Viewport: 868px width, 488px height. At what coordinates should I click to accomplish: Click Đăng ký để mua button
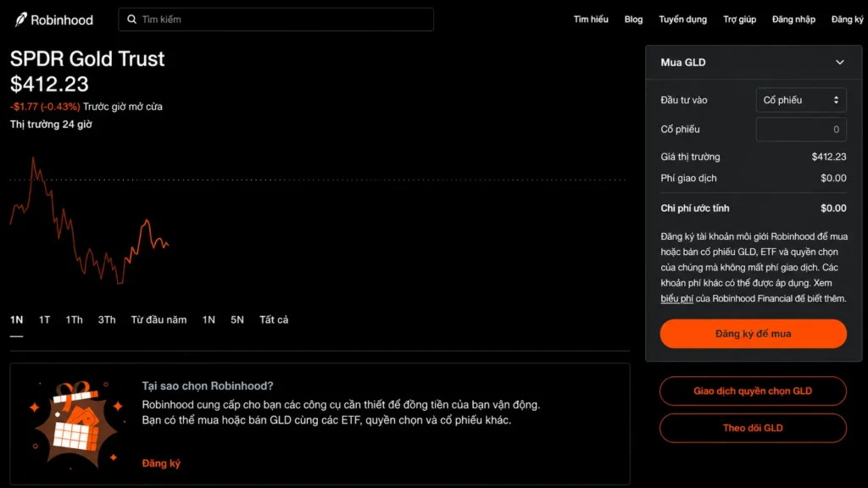(753, 334)
